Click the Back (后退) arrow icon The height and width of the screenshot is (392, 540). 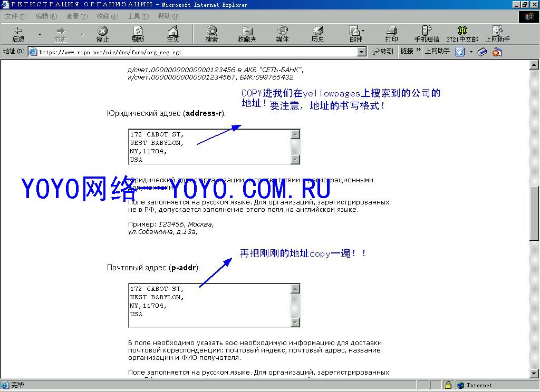tap(18, 31)
